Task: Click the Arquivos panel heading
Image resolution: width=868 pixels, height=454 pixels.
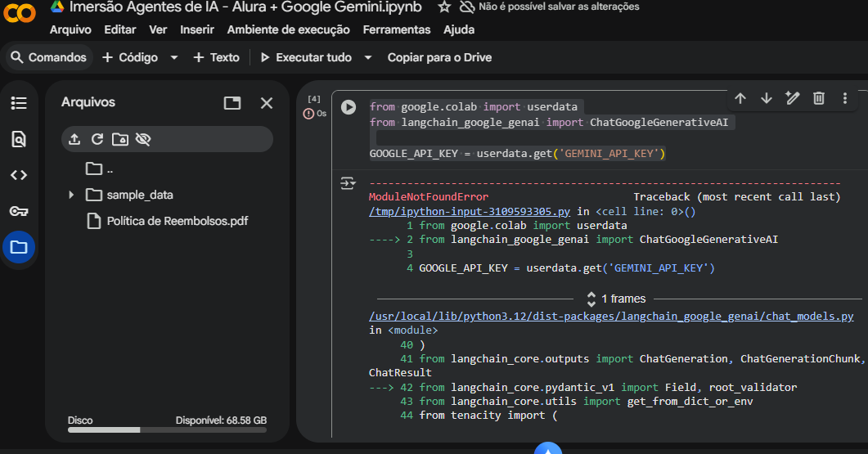Action: (88, 102)
